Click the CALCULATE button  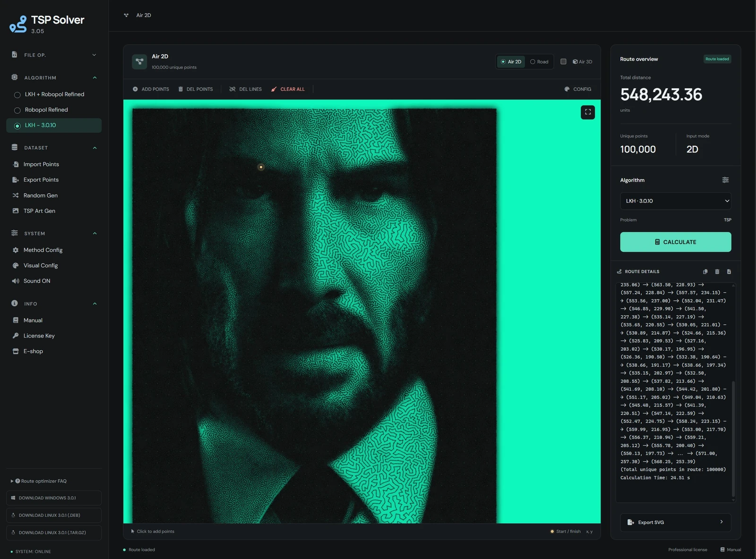[675, 242]
